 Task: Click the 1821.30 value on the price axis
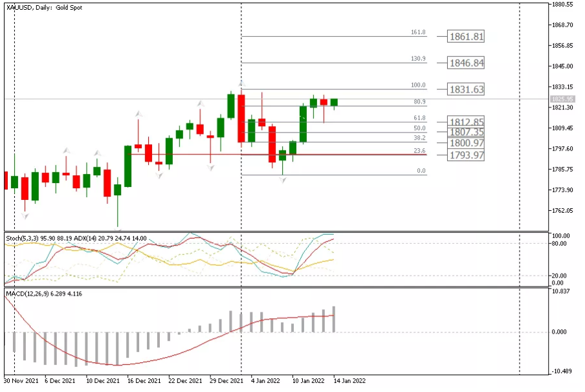tap(562, 107)
